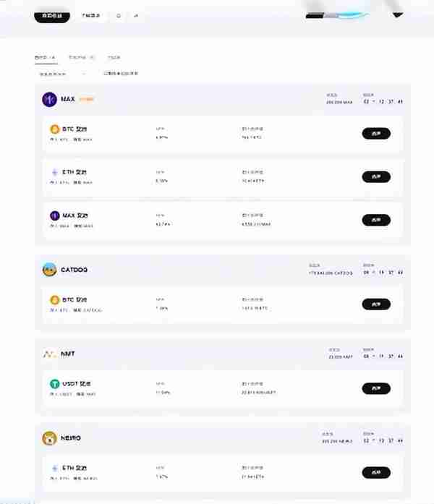Image resolution: width=434 pixels, height=504 pixels.
Task: Click the BTC coin icon under MAX
Action: (x=55, y=129)
